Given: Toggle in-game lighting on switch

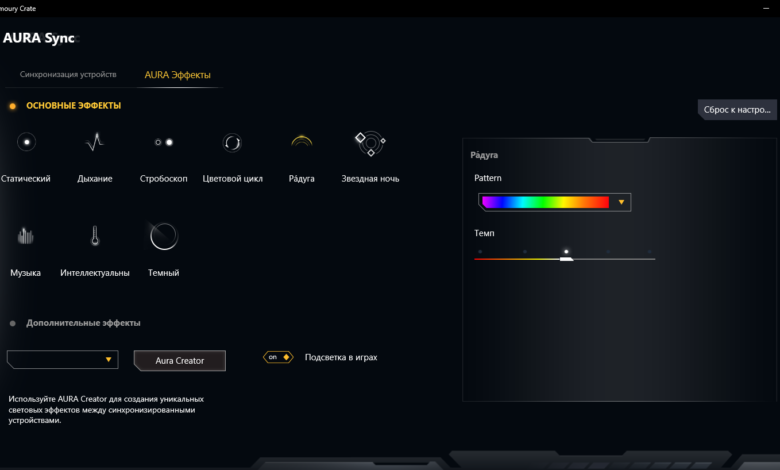Looking at the screenshot, I should (278, 357).
